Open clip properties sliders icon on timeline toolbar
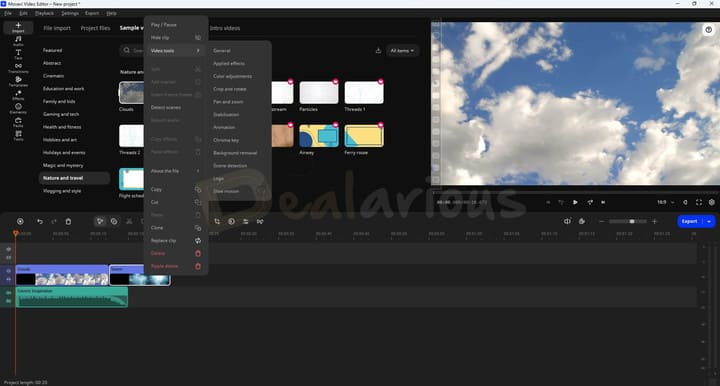Image resolution: width=720 pixels, height=386 pixels. [246, 222]
